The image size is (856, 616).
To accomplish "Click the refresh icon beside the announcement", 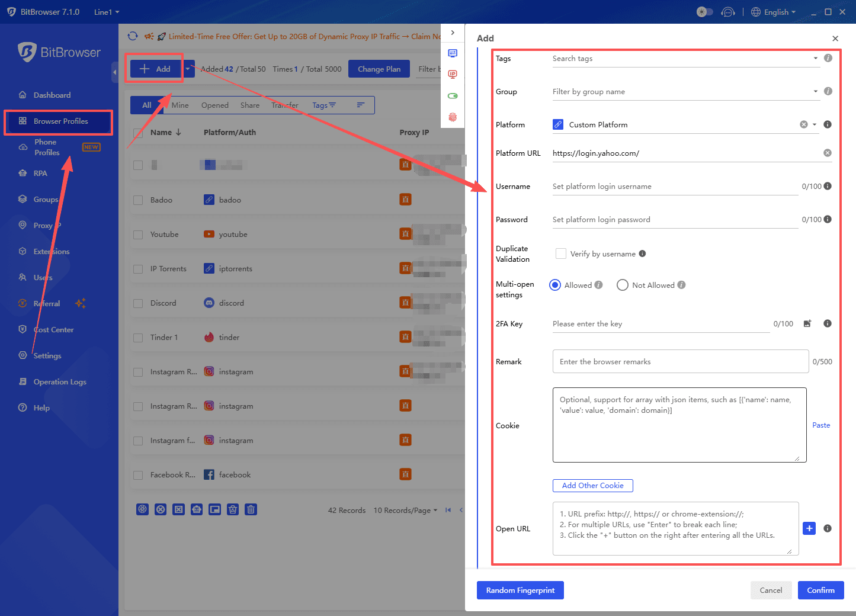I will click(x=133, y=36).
